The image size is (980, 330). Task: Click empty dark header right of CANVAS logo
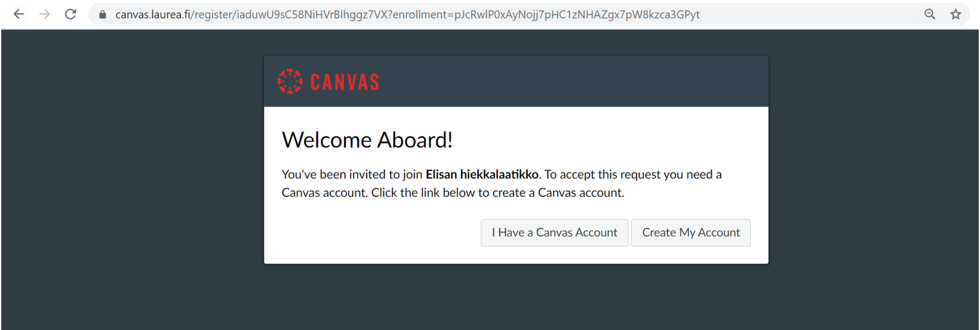[x=573, y=82]
